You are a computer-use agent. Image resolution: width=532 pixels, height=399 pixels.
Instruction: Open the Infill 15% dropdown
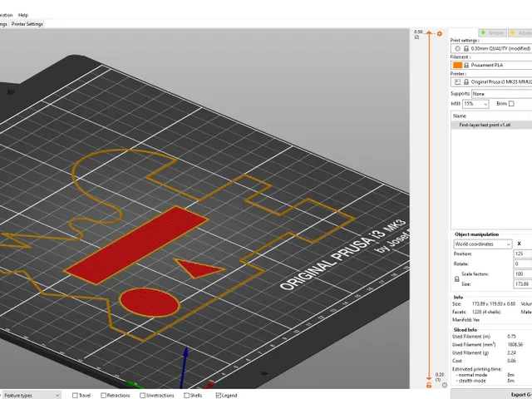(x=475, y=104)
